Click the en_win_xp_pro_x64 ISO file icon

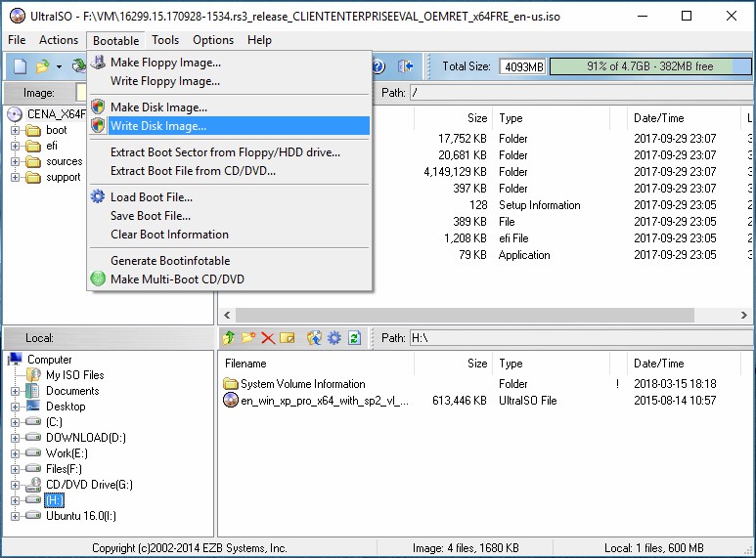(x=231, y=401)
